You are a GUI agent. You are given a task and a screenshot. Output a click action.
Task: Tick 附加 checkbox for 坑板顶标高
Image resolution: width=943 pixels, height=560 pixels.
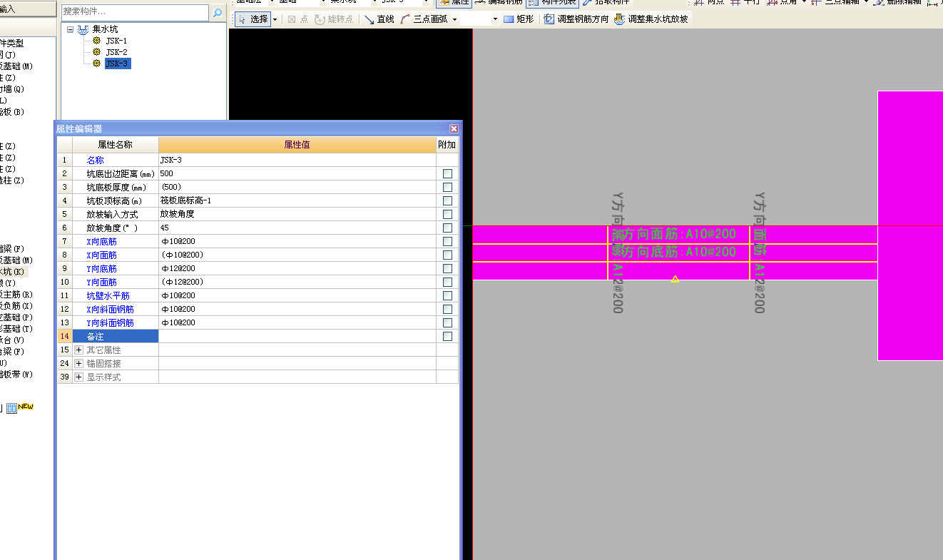[447, 200]
